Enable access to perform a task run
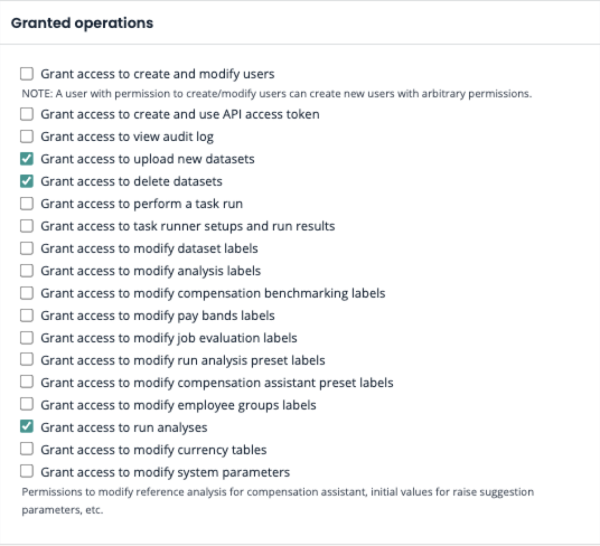This screenshot has width=600, height=546. pyautogui.click(x=27, y=204)
